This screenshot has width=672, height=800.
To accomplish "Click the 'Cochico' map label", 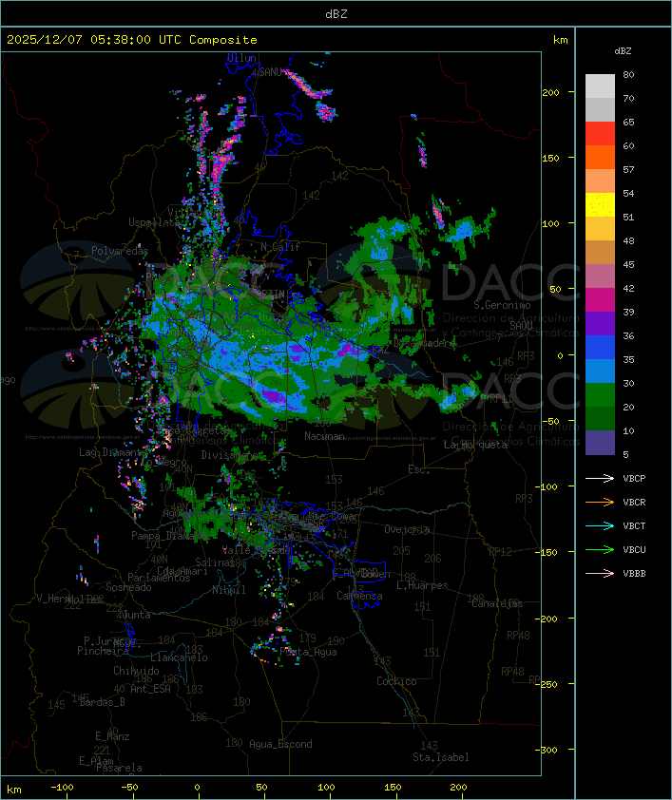I will pos(396,681).
